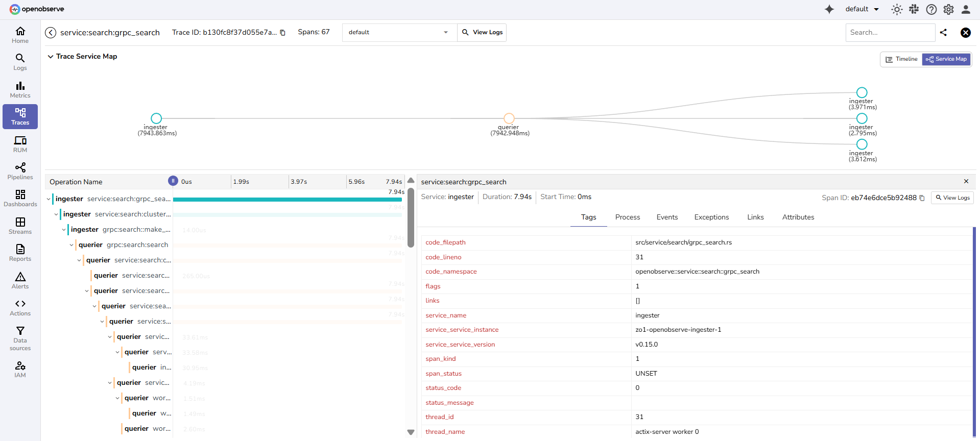Open the Pipelines page from sidebar
The image size is (980, 441).
coord(20,171)
